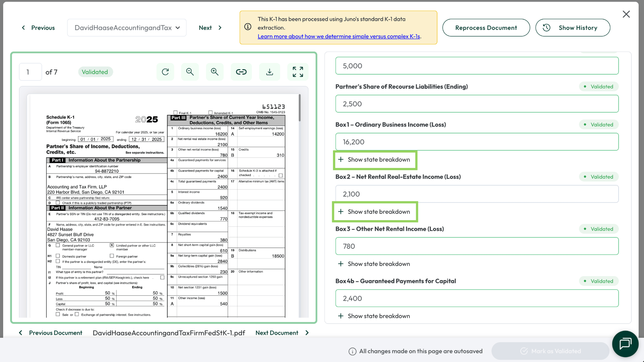Edit Box 2 Net Rental Real-Estate field

(477, 194)
